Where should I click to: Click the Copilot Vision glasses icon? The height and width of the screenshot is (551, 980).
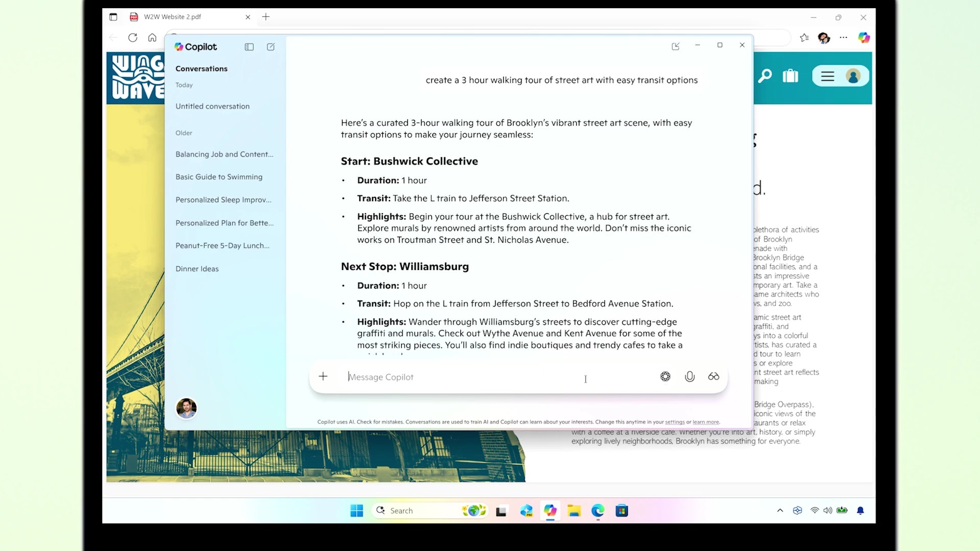coord(714,377)
